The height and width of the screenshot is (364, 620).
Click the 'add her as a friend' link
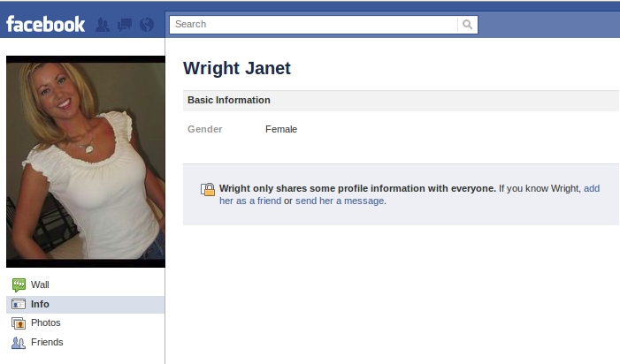click(x=250, y=201)
